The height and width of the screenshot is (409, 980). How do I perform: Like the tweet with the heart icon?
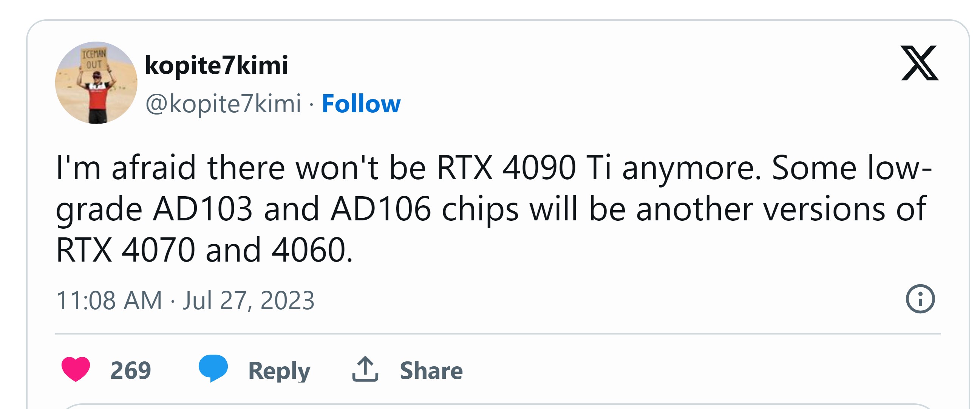tap(76, 369)
